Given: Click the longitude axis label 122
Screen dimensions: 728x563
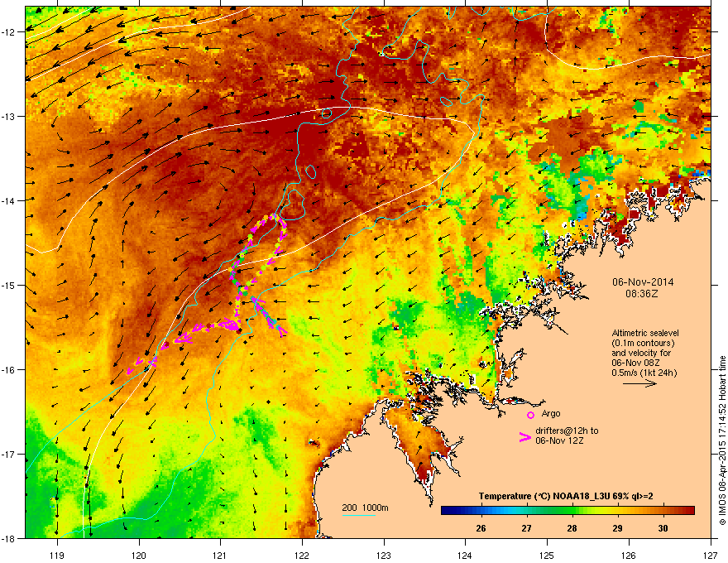Looking at the screenshot, I should click(302, 555).
